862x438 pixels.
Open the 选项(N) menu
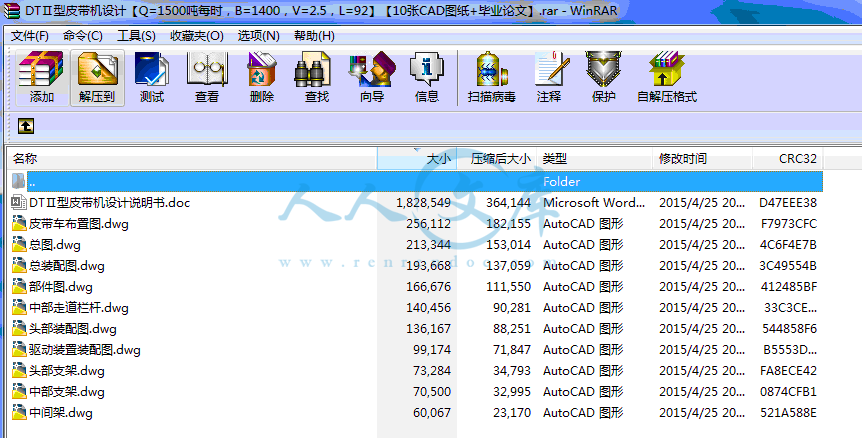click(258, 36)
